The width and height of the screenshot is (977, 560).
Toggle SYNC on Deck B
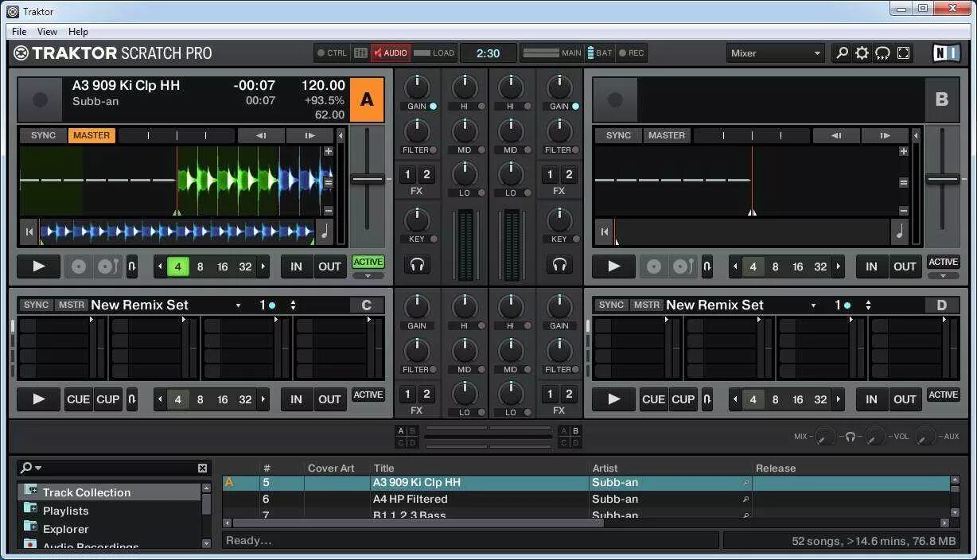(x=618, y=135)
